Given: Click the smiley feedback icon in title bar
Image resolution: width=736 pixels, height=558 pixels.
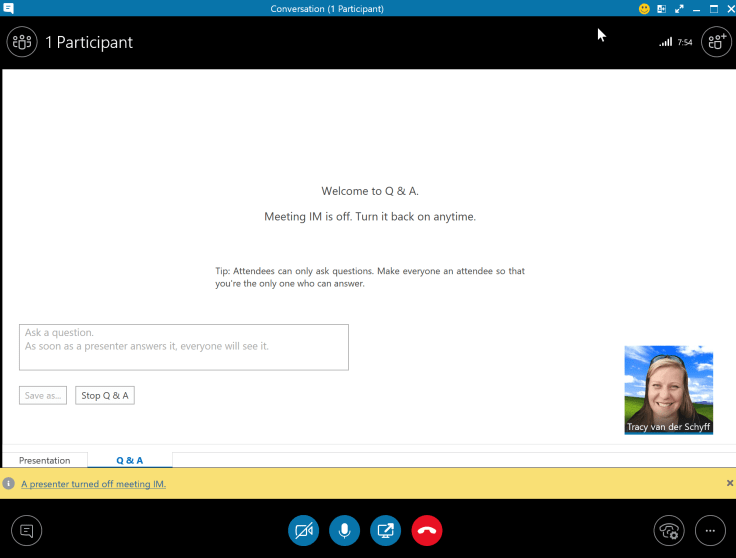Looking at the screenshot, I should click(645, 9).
